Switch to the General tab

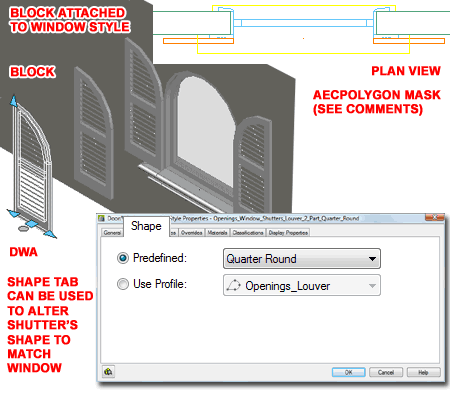pyautogui.click(x=112, y=233)
